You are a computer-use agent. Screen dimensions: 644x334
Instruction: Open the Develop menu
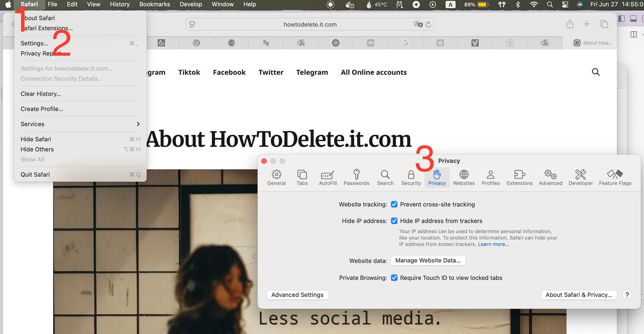191,5
